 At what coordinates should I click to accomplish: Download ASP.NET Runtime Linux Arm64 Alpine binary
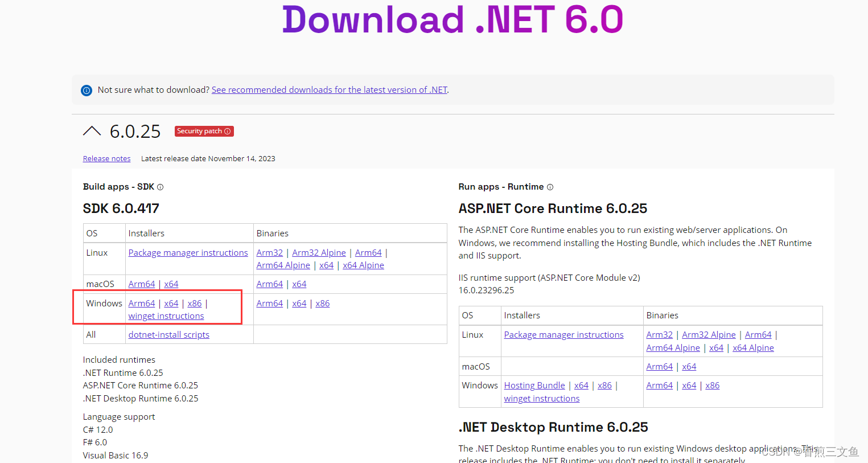tap(673, 348)
